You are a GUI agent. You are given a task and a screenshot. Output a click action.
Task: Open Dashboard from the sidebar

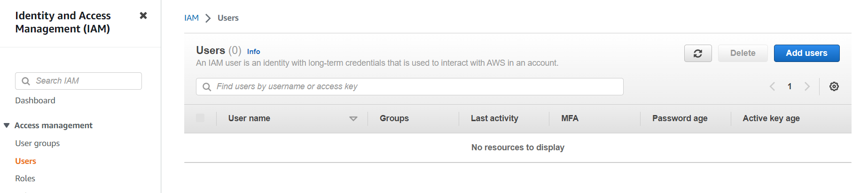[x=35, y=100]
